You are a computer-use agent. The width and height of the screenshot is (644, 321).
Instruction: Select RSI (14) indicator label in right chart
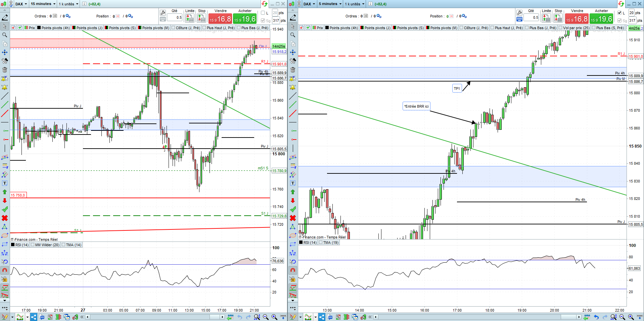click(x=310, y=243)
